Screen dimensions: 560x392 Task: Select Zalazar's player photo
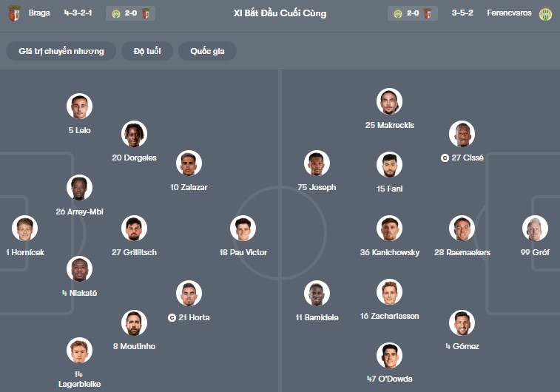click(189, 163)
